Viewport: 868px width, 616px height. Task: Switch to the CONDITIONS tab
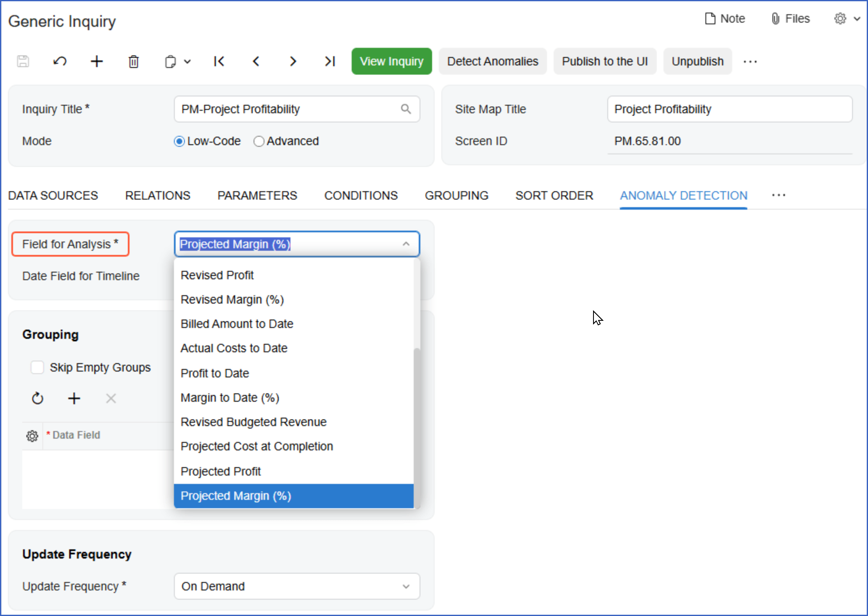pos(361,195)
